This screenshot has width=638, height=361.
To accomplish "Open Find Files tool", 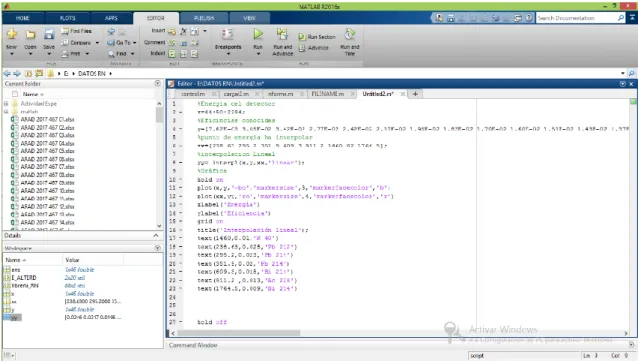I will click(76, 31).
